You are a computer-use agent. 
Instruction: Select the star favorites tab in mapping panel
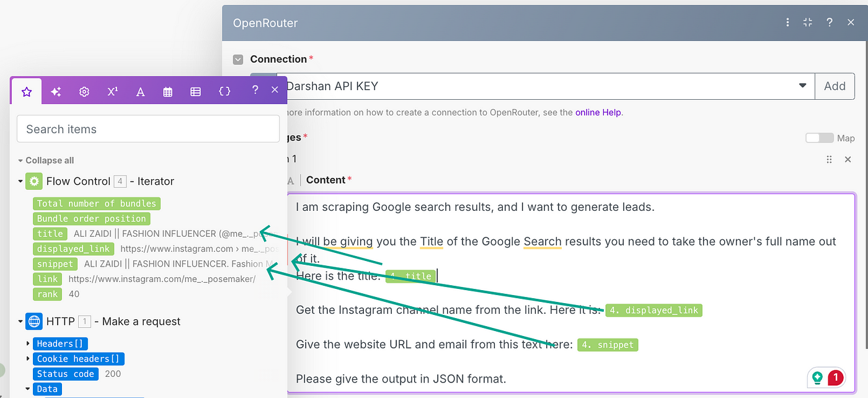coord(27,91)
